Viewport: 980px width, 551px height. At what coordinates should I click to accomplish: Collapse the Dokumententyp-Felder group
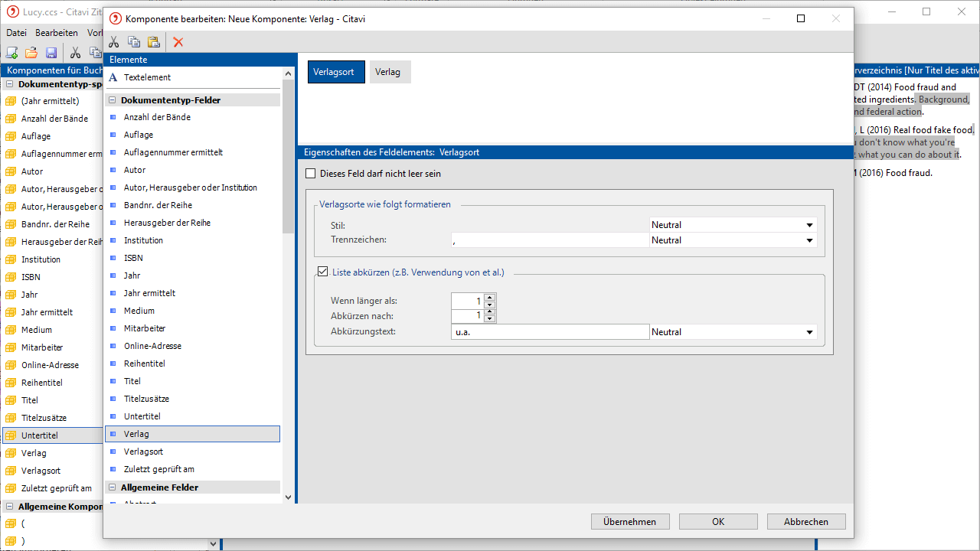pos(112,100)
